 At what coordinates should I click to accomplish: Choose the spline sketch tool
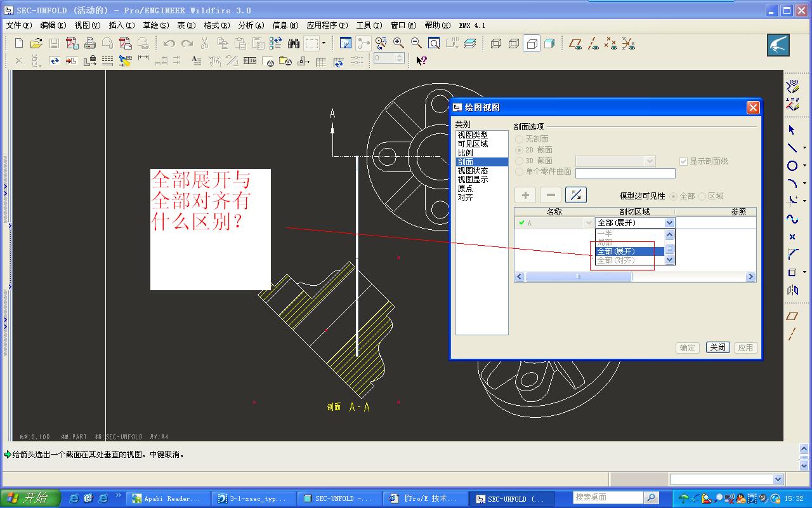pos(792,219)
